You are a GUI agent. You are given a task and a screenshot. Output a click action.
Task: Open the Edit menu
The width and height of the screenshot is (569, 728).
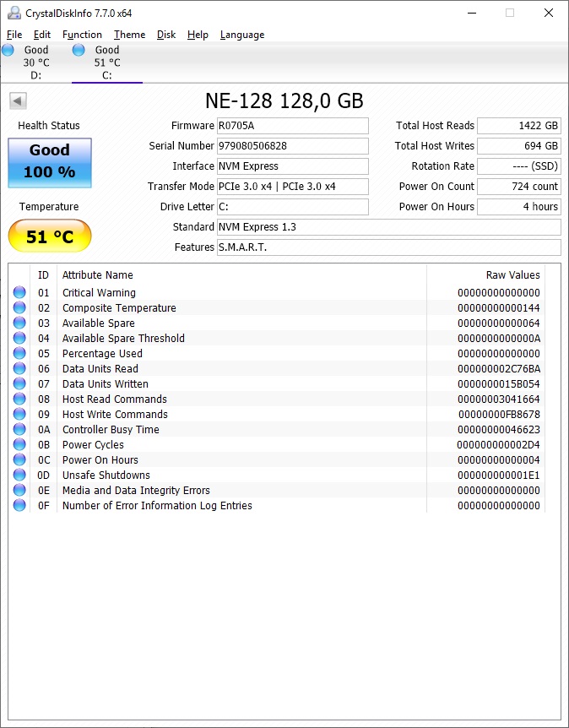pos(41,35)
